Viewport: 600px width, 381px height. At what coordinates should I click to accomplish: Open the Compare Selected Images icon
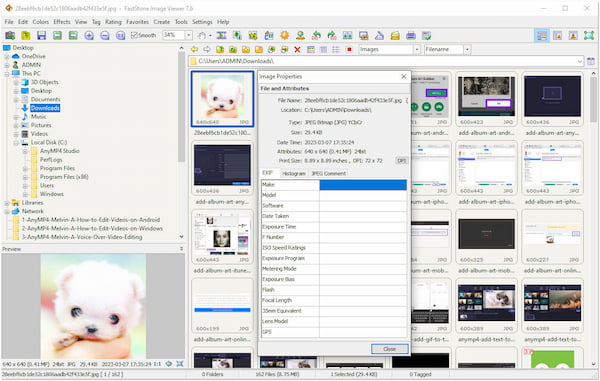tap(347, 36)
